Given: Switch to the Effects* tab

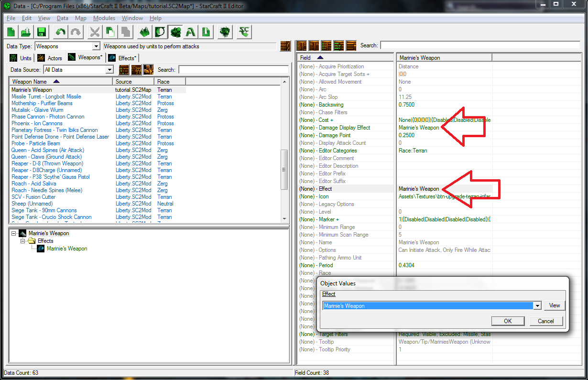Looking at the screenshot, I should point(123,58).
